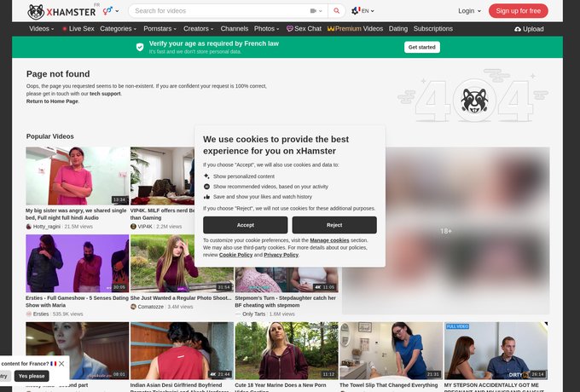The height and width of the screenshot is (392, 580).
Task: Click the xHamster logo in the header
Action: 62,11
